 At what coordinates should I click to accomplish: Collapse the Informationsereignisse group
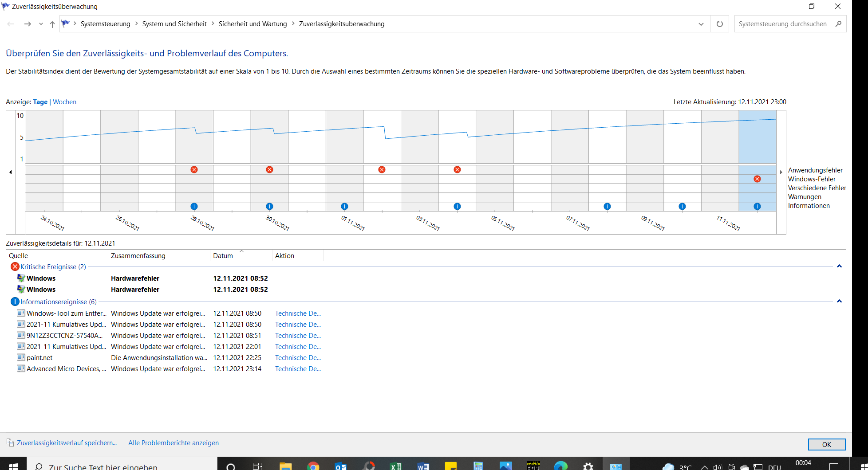point(839,302)
